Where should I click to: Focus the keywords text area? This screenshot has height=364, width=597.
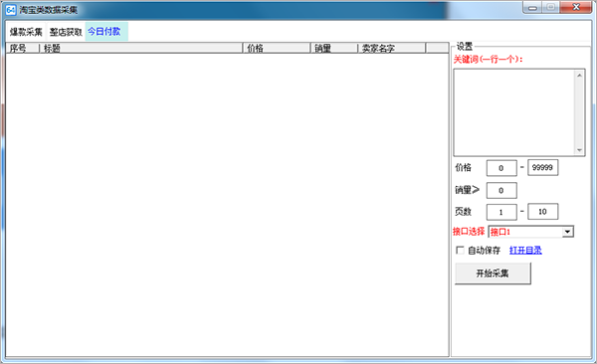[513, 112]
